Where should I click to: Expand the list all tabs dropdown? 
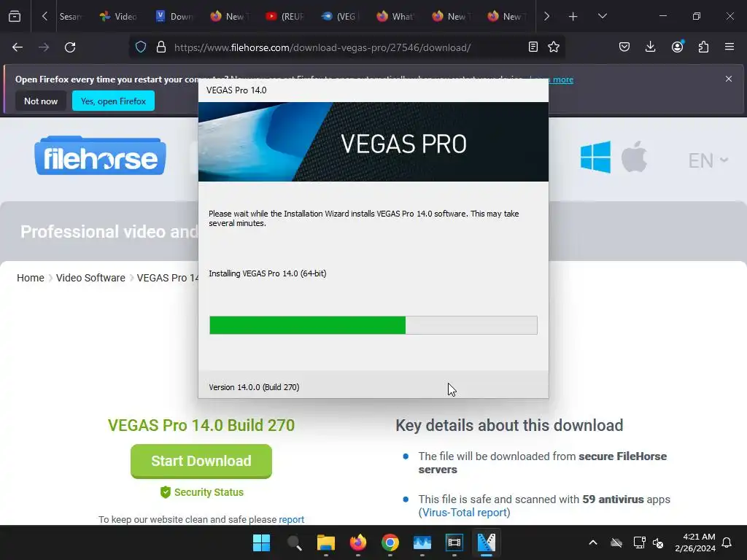pyautogui.click(x=603, y=16)
